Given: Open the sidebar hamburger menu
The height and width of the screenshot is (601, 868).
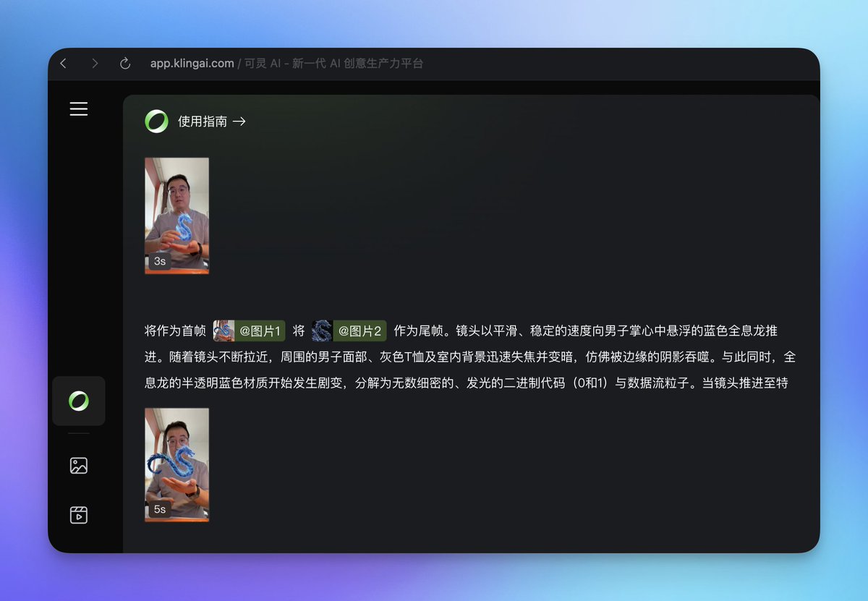Looking at the screenshot, I should point(79,108).
